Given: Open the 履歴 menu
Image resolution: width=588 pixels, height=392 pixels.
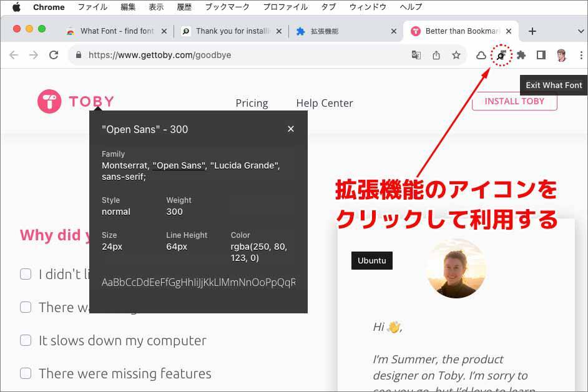Looking at the screenshot, I should tap(184, 7).
